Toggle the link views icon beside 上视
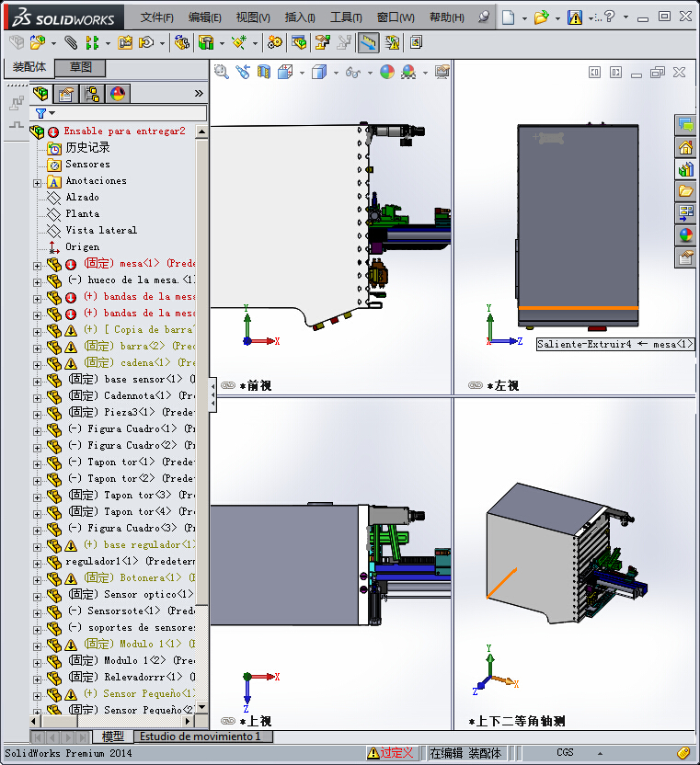 (x=228, y=721)
